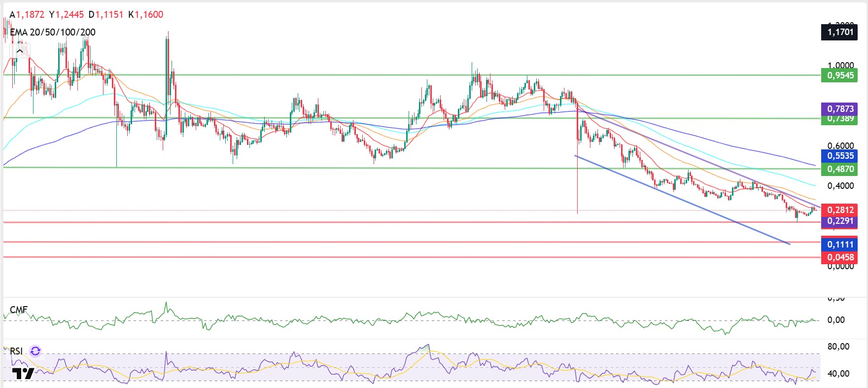Image resolution: width=868 pixels, height=388 pixels.
Task: Select the EMA 20/50/100/200 indicator label
Action: pyautogui.click(x=53, y=32)
